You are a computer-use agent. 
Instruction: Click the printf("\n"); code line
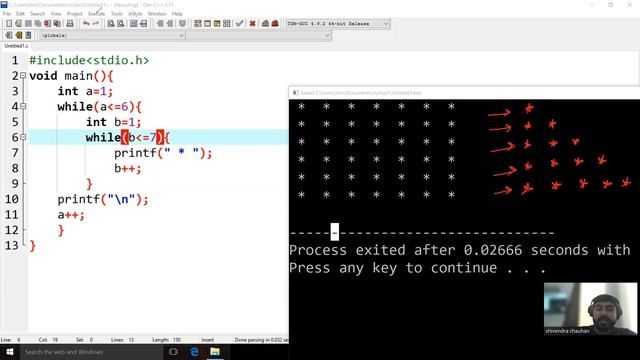coord(103,199)
